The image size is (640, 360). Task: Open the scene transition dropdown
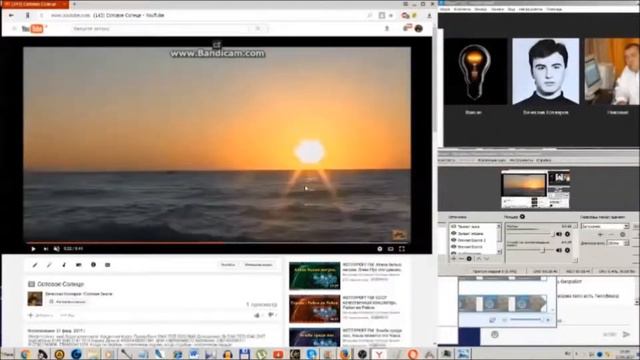[605, 226]
